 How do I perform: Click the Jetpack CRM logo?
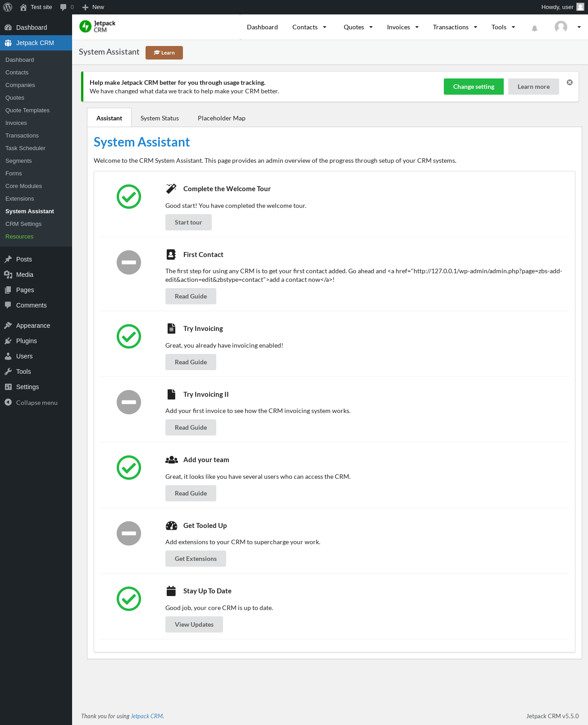(x=98, y=27)
